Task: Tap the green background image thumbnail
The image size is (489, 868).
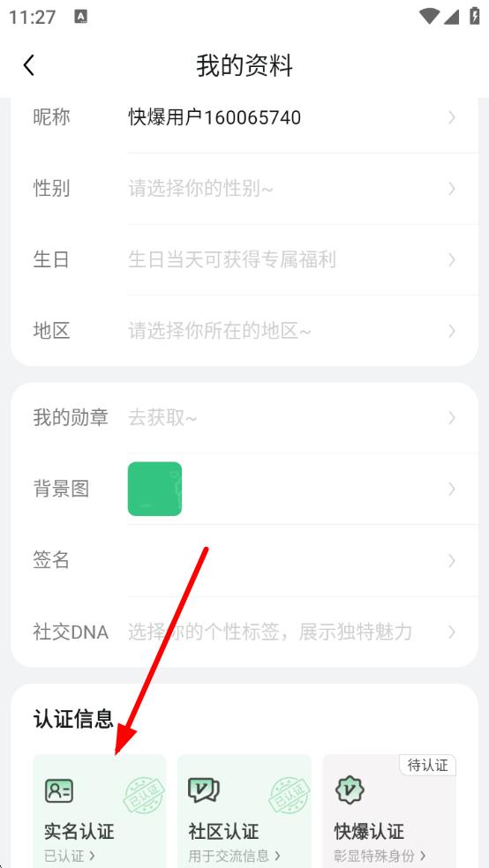Action: pyautogui.click(x=154, y=489)
